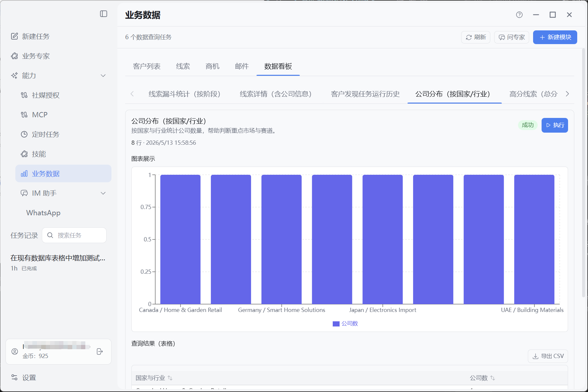Click the 定时任务 clock icon
The height and width of the screenshot is (392, 588).
pyautogui.click(x=24, y=134)
